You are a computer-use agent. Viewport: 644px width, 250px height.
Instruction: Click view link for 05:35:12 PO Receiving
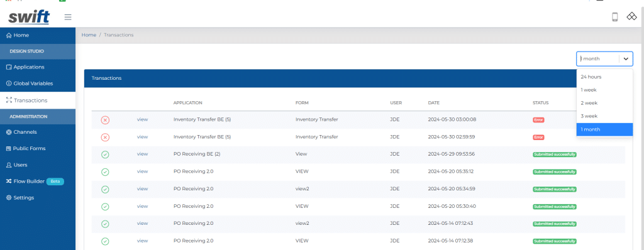142,171
